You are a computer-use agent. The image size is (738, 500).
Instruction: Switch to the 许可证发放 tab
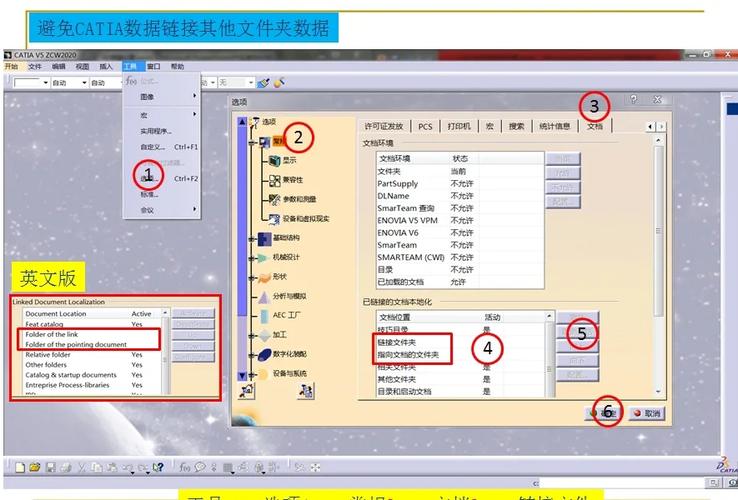[x=384, y=126]
